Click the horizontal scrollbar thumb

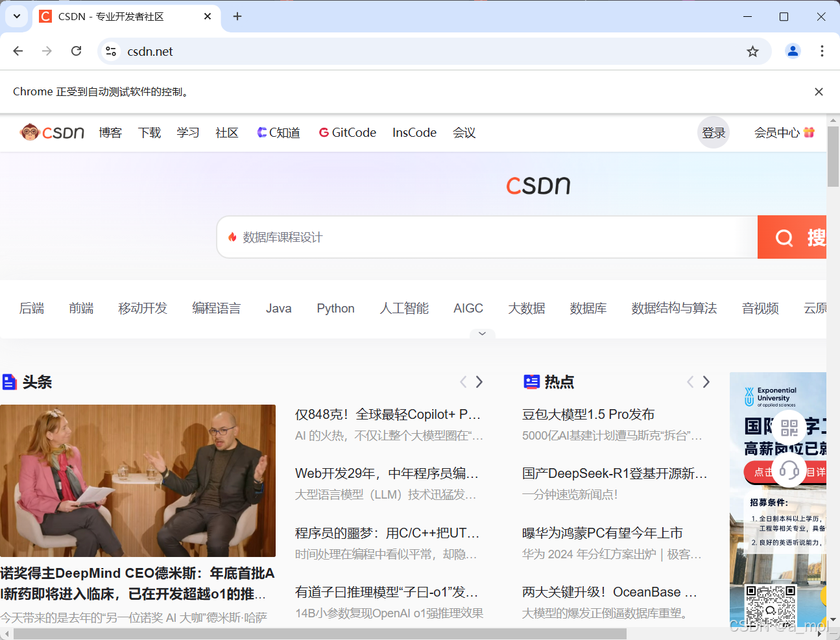(320, 634)
